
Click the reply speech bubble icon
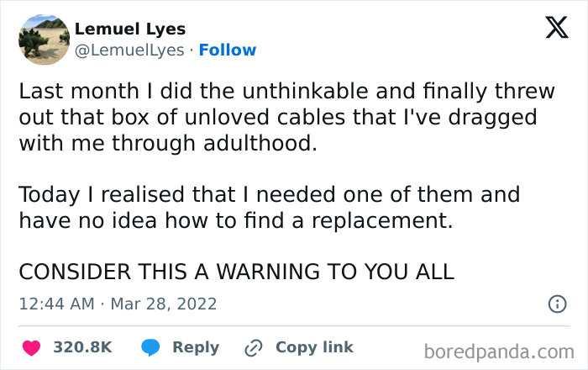click(150, 347)
